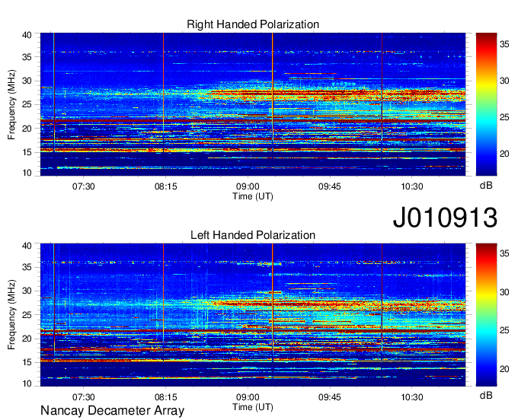
Task: Click the 20 value on top color bar
Action: tap(504, 154)
